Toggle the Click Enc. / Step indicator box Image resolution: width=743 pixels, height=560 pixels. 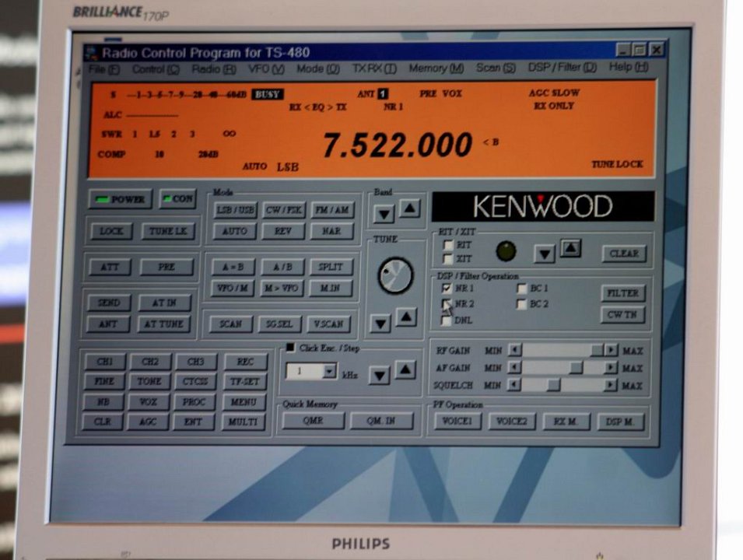tap(290, 348)
